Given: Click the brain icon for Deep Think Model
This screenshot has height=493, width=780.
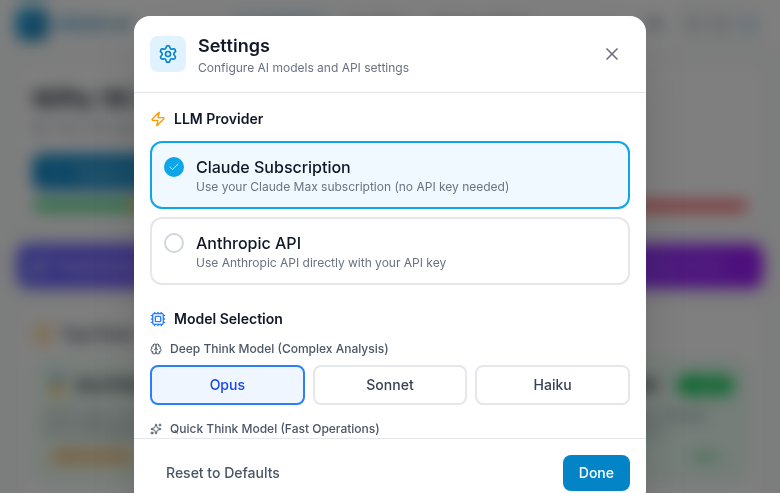Looking at the screenshot, I should pos(156,349).
